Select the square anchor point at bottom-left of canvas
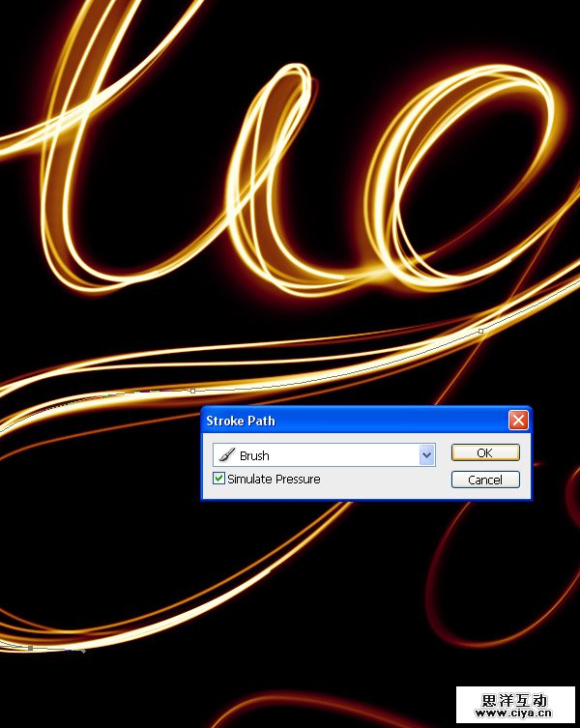 pyautogui.click(x=31, y=648)
